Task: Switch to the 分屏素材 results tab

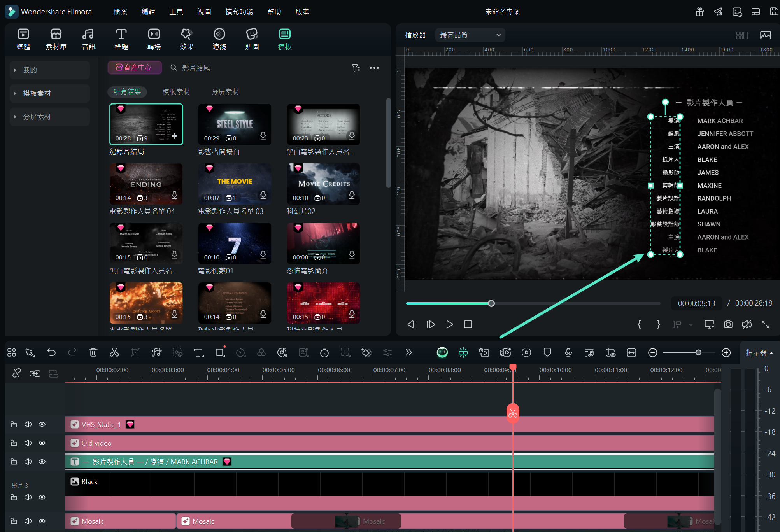Action: click(x=225, y=92)
